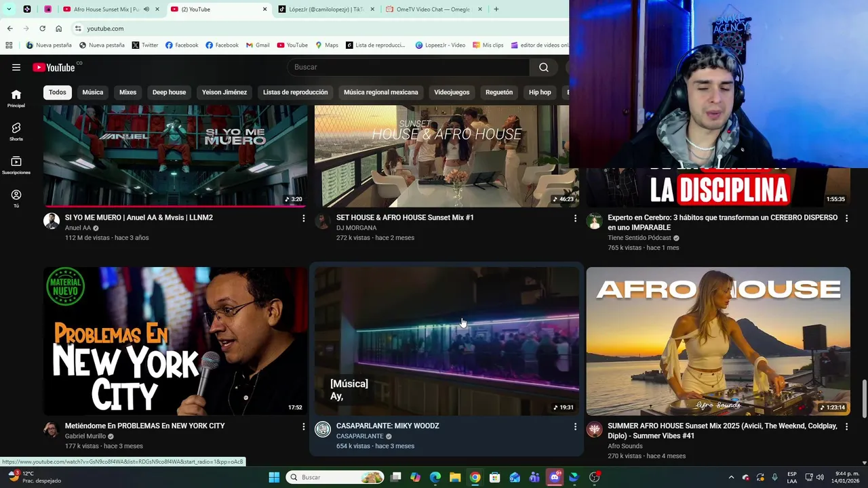
Task: Select the Hip hop filter chip
Action: (x=540, y=92)
